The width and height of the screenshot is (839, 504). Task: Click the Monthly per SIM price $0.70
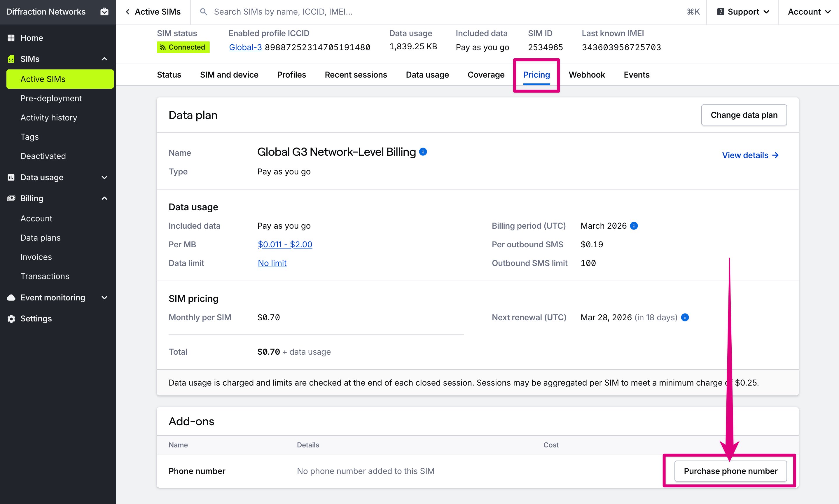pos(268,317)
